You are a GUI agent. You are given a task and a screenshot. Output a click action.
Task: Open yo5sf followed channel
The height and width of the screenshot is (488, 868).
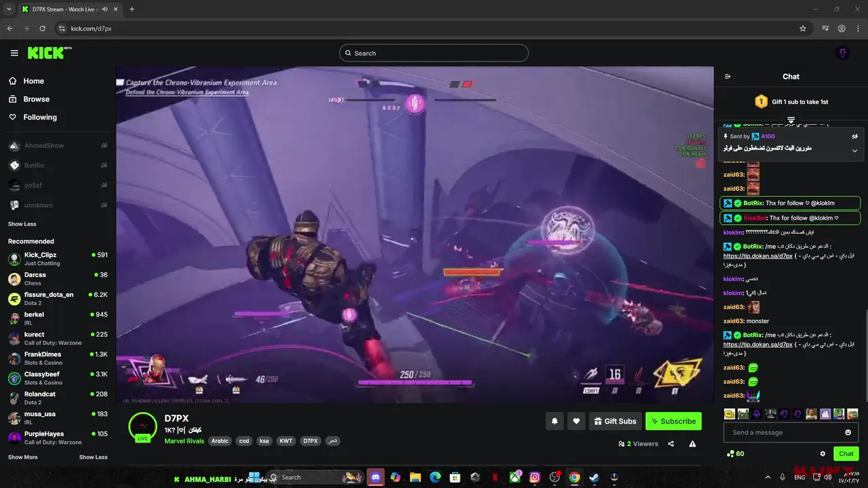click(x=58, y=185)
